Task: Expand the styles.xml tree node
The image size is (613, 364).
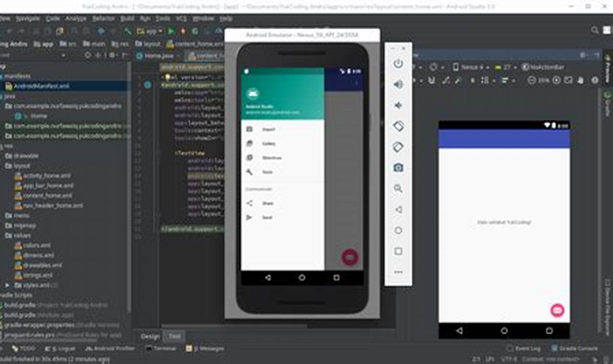Action: [x=7, y=285]
